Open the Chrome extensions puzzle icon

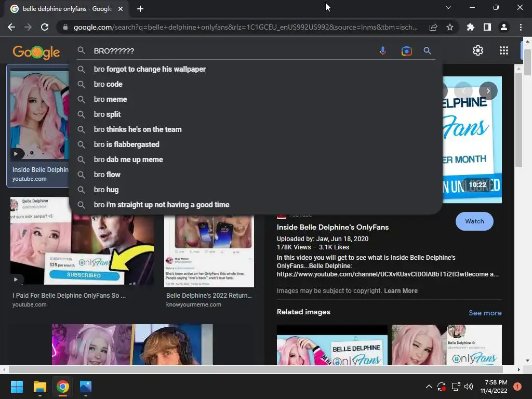click(x=471, y=27)
